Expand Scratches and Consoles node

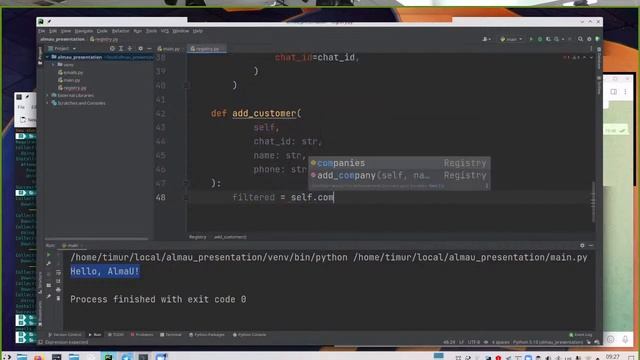[48, 103]
